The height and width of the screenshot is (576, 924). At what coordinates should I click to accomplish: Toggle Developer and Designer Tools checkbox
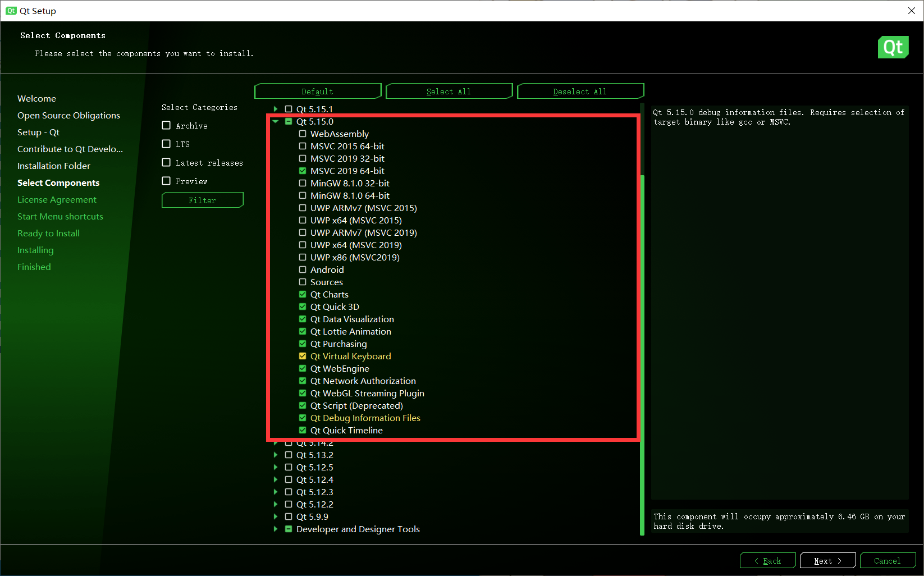[x=289, y=529]
